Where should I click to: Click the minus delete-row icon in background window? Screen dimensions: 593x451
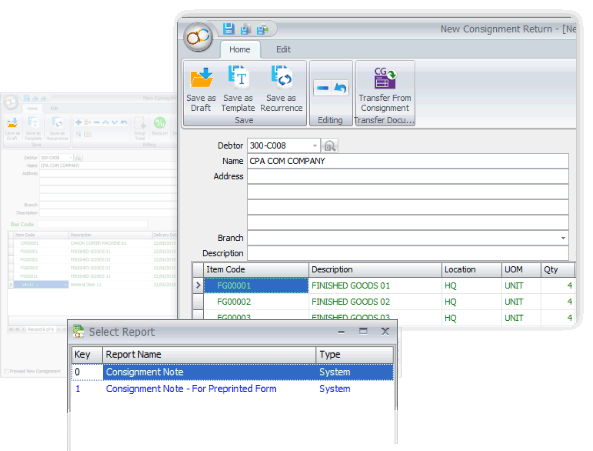tap(96, 122)
